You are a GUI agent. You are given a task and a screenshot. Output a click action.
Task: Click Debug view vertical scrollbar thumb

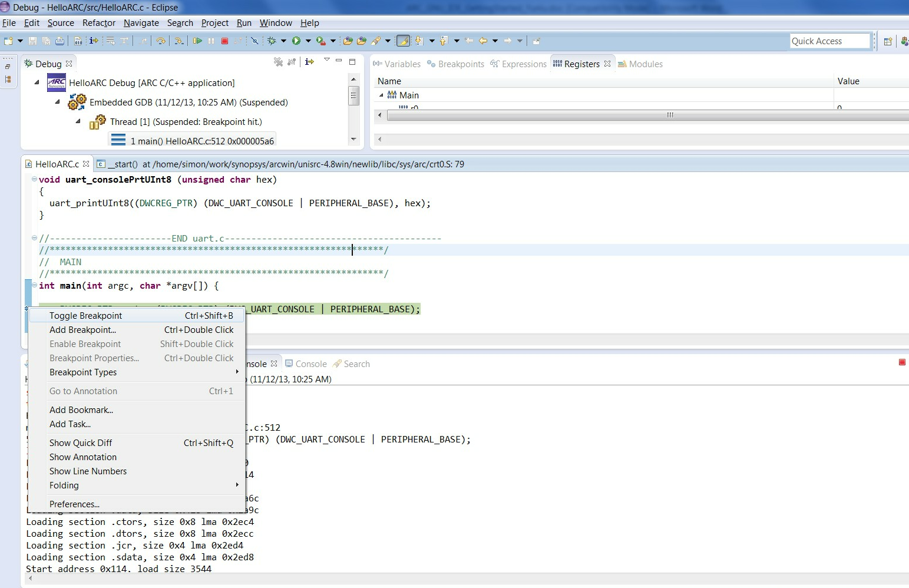tap(353, 95)
